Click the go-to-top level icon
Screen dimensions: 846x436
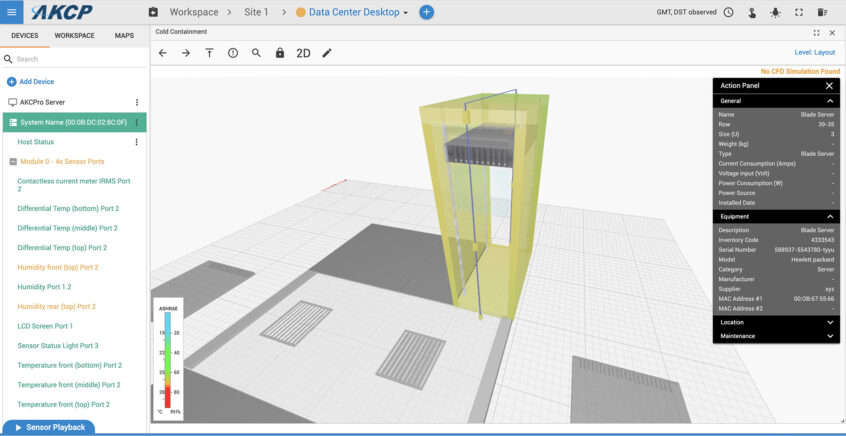click(209, 53)
